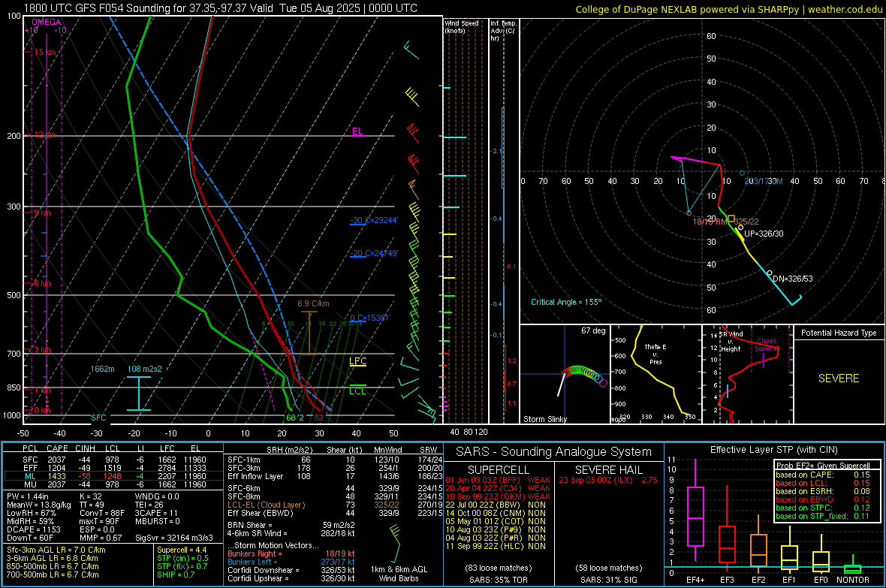Click the STP (cin) = 0.5 parameter
Image resolution: width=886 pixels, height=588 pixels.
coord(182,558)
